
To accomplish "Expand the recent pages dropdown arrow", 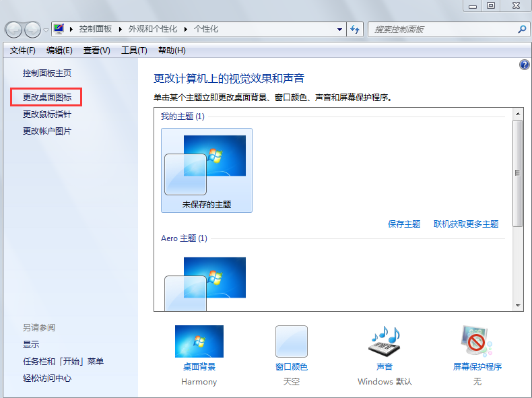I will (x=46, y=30).
